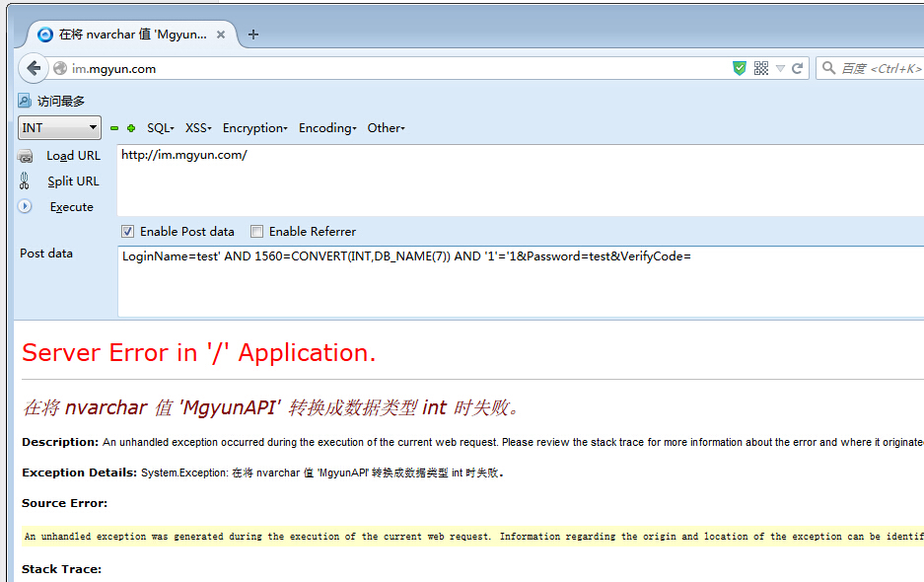Go back with the browser back arrow

[33, 68]
